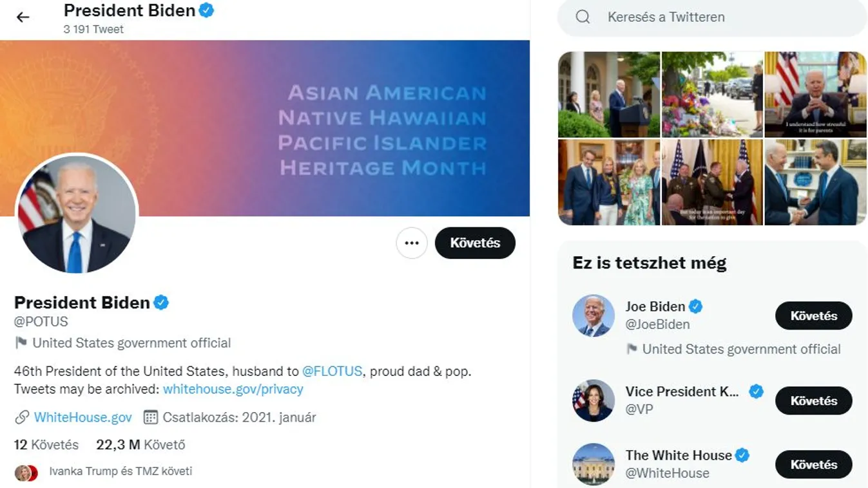Follow Vice President K. via Követés button

[x=813, y=400]
